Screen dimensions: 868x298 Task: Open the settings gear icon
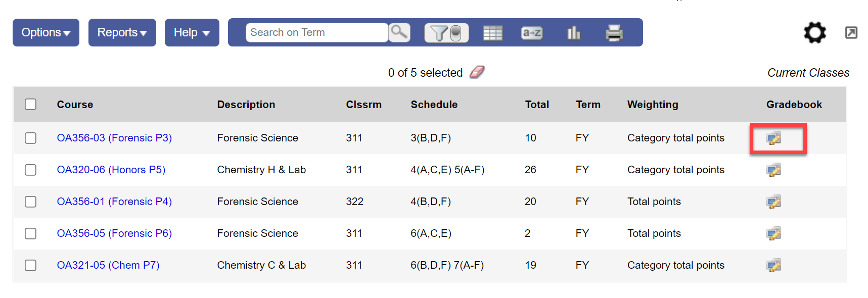tap(814, 32)
